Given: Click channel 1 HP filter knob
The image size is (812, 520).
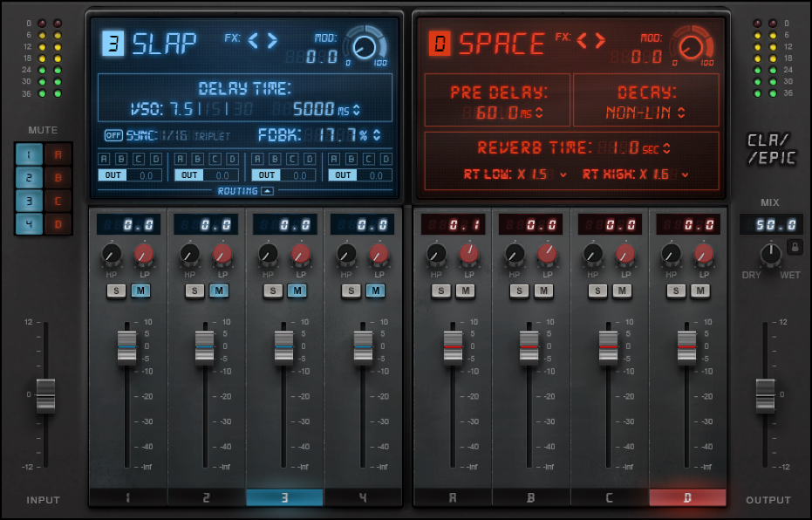Looking at the screenshot, I should point(112,254).
